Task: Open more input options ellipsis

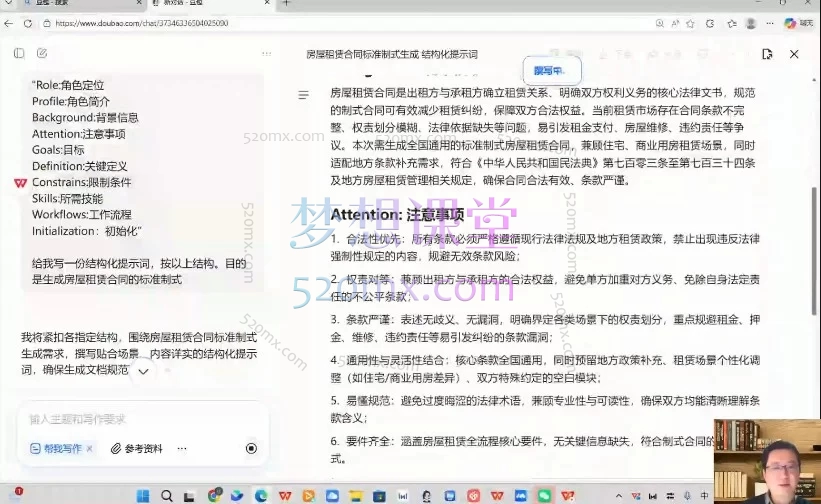Action: tap(182, 449)
